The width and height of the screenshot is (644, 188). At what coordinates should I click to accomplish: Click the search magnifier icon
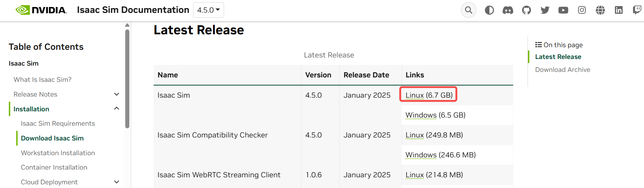[x=468, y=10]
